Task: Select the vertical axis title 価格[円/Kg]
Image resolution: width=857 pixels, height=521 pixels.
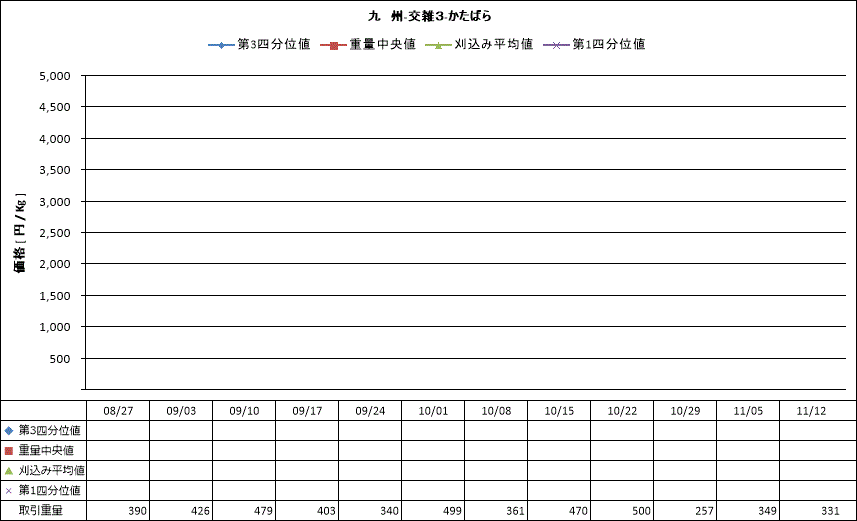Action: point(20,232)
